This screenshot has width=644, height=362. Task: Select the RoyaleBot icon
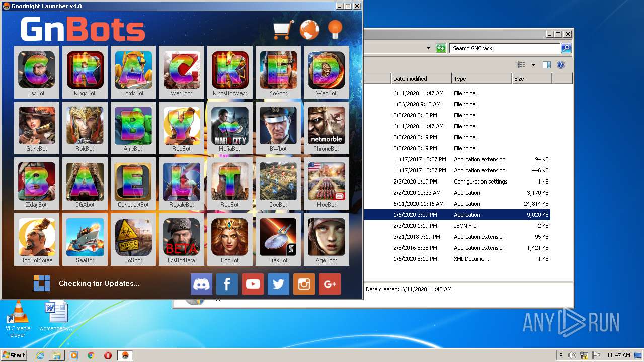(x=182, y=184)
